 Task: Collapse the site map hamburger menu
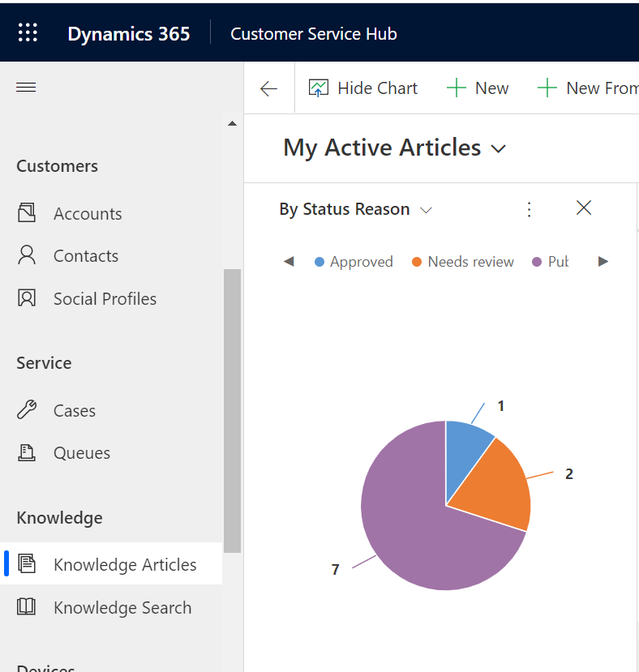pos(26,88)
